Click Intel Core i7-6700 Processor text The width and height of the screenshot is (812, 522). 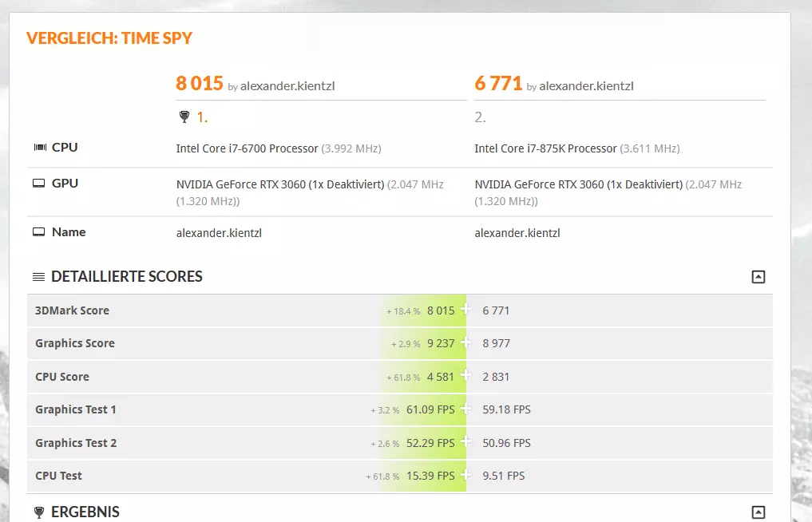tap(247, 148)
